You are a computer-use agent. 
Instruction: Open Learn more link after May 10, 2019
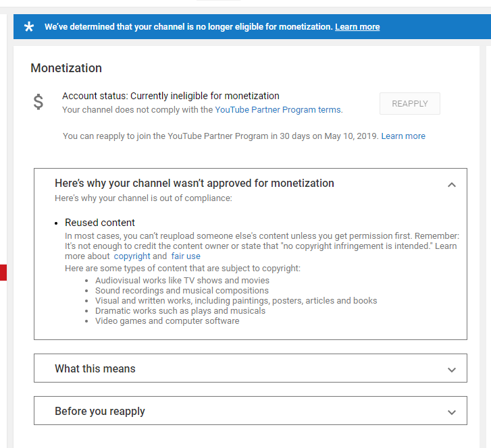click(403, 136)
